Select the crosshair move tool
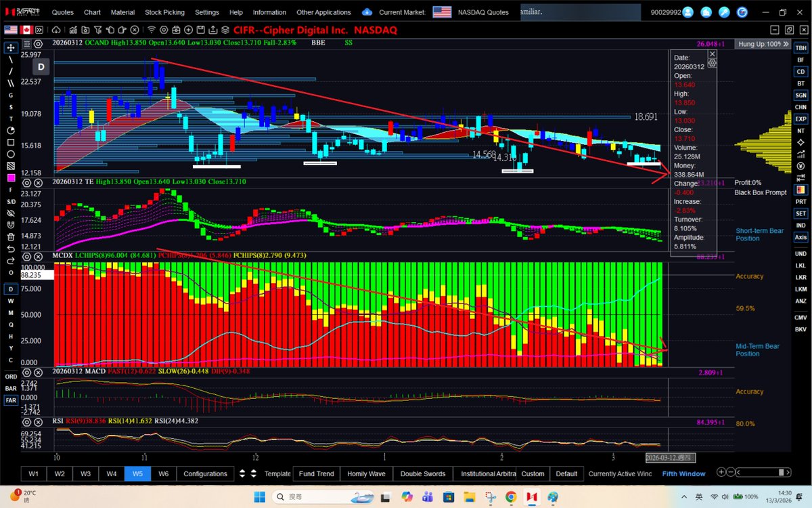This screenshot has width=812, height=508. coord(11,48)
